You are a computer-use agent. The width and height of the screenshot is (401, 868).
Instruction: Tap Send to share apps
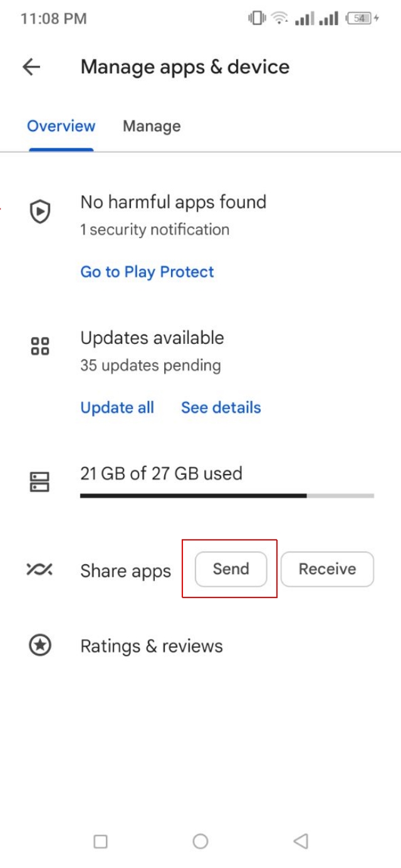click(231, 569)
